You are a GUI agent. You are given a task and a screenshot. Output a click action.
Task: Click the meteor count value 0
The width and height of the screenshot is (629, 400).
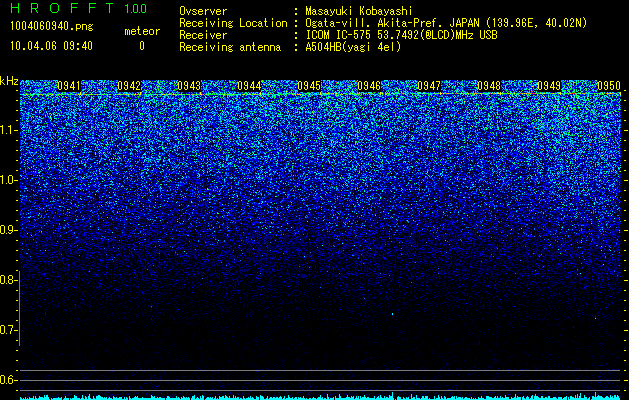coord(142,46)
